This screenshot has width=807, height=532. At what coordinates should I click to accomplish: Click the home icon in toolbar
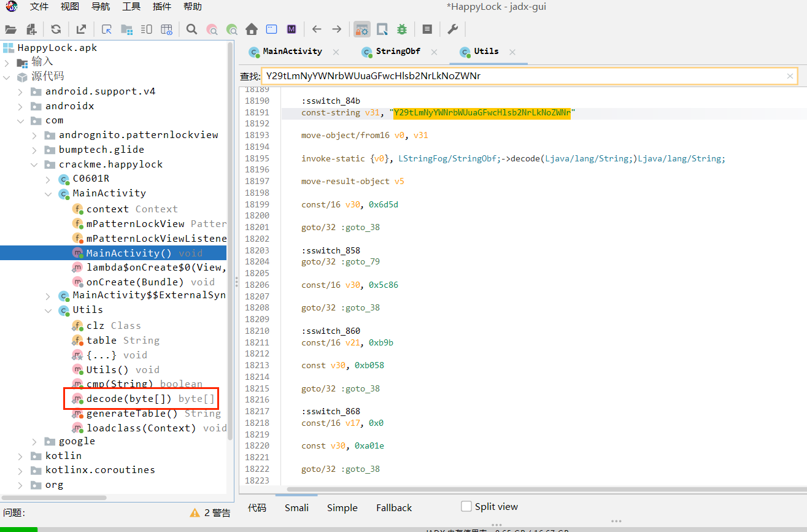[251, 29]
